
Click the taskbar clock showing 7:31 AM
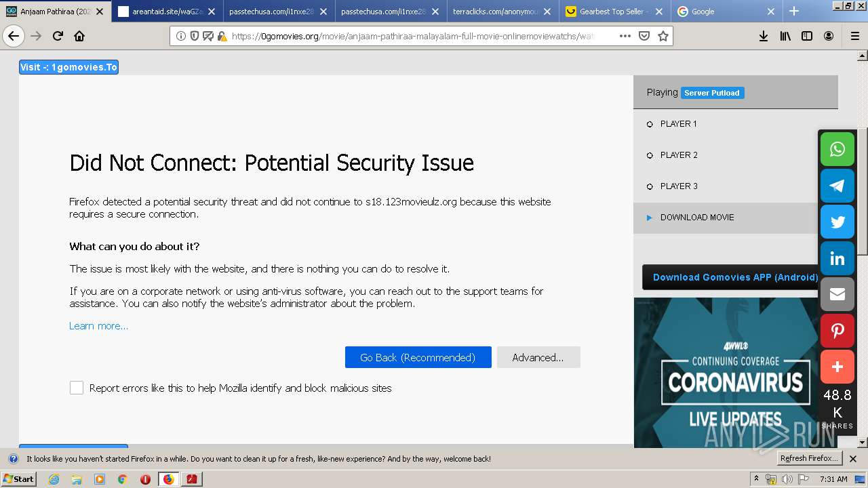[833, 479]
